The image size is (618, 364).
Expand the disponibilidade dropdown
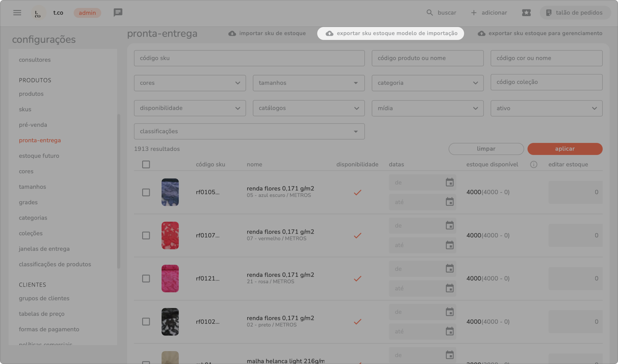[x=190, y=108]
